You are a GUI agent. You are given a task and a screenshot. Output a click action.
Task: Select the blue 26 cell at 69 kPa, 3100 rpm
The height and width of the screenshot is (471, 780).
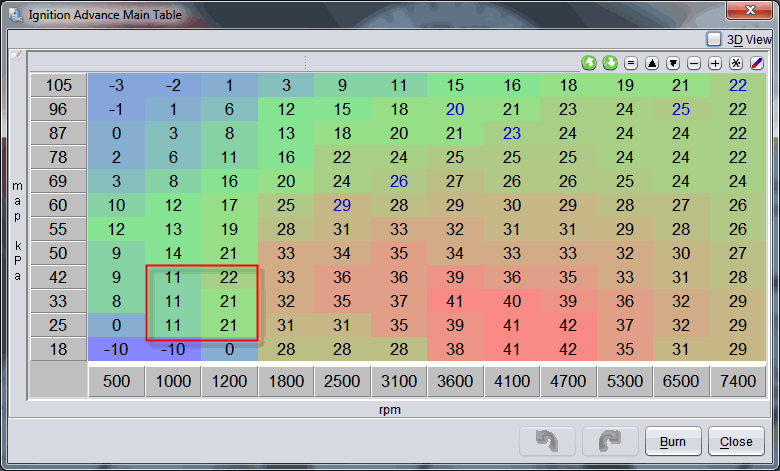click(399, 181)
